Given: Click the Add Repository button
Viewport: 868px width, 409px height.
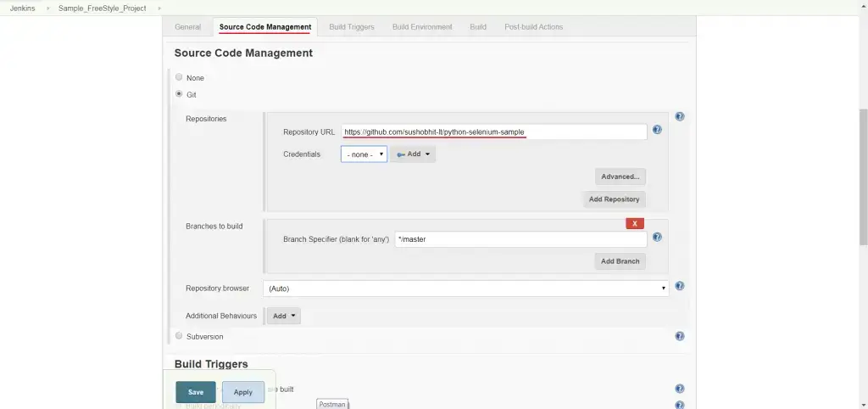Looking at the screenshot, I should (614, 199).
